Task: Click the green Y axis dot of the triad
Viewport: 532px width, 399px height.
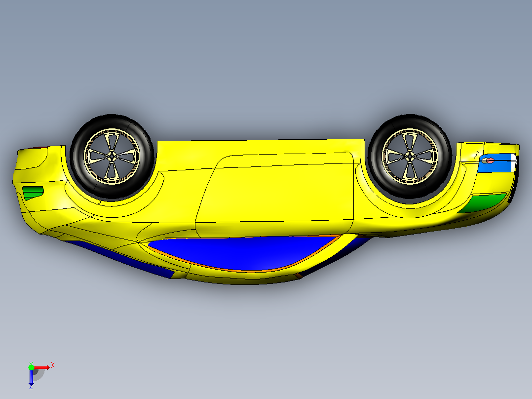Action: point(31,367)
